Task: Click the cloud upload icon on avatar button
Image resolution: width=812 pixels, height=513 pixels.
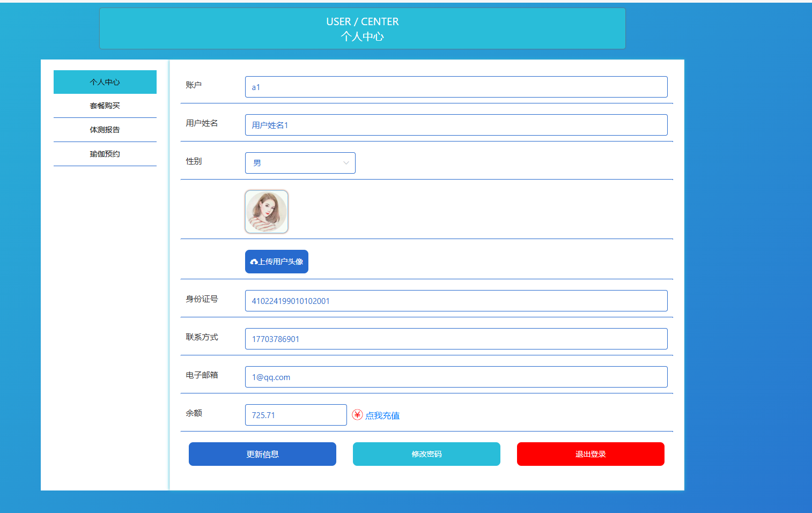Action: 254,262
